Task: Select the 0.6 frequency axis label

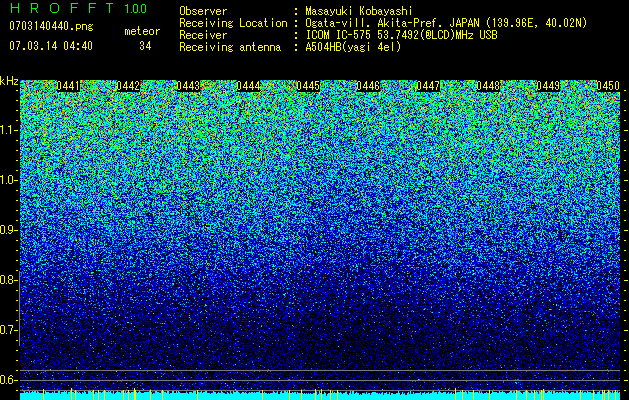Action: coord(8,380)
